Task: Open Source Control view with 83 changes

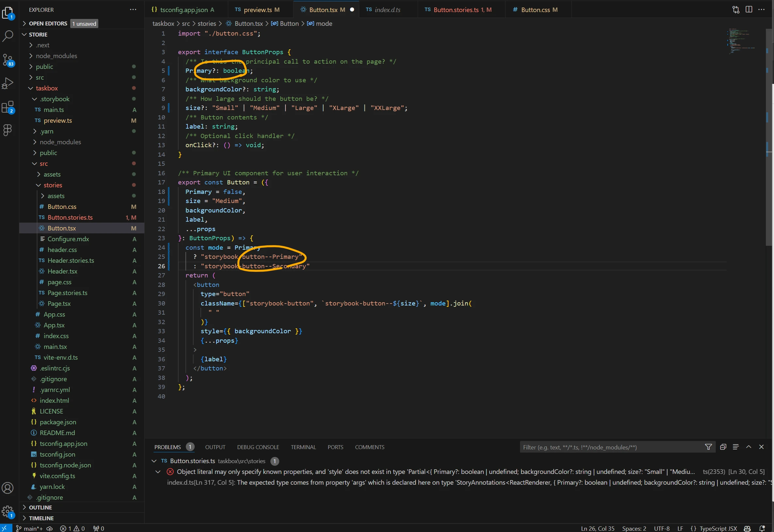Action: 8,60
